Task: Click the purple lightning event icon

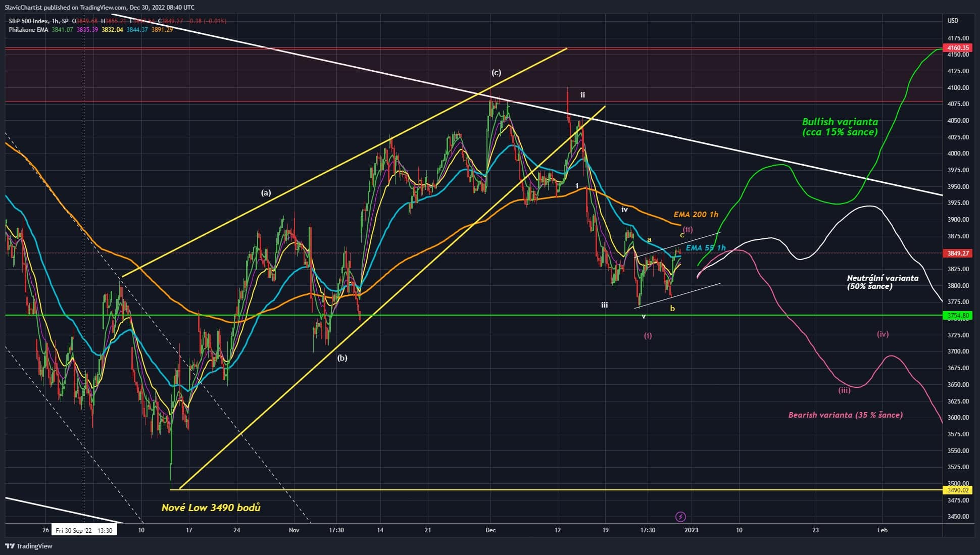Action: coord(680,517)
